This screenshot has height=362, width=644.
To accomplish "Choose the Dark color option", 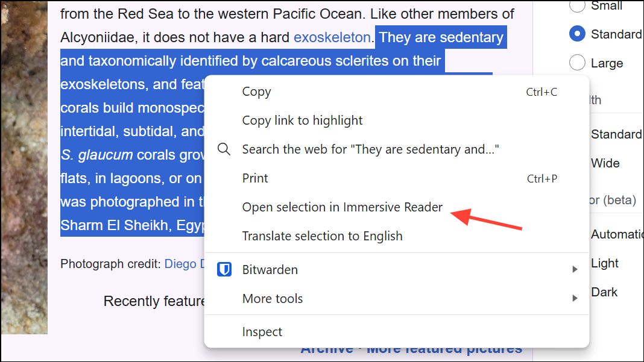I will tap(604, 292).
